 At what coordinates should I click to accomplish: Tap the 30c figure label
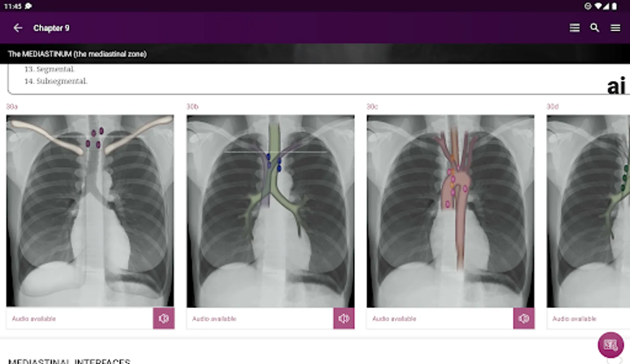point(372,107)
